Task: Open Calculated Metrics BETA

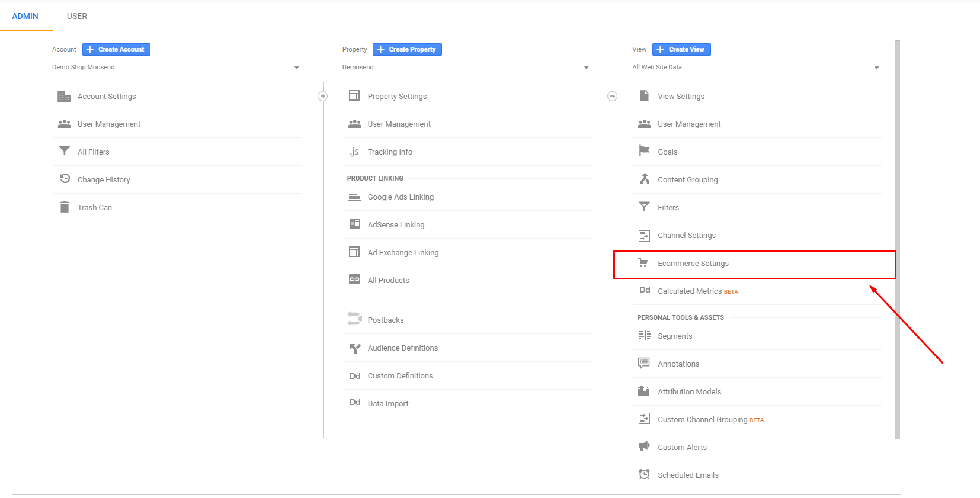Action: coord(757,291)
